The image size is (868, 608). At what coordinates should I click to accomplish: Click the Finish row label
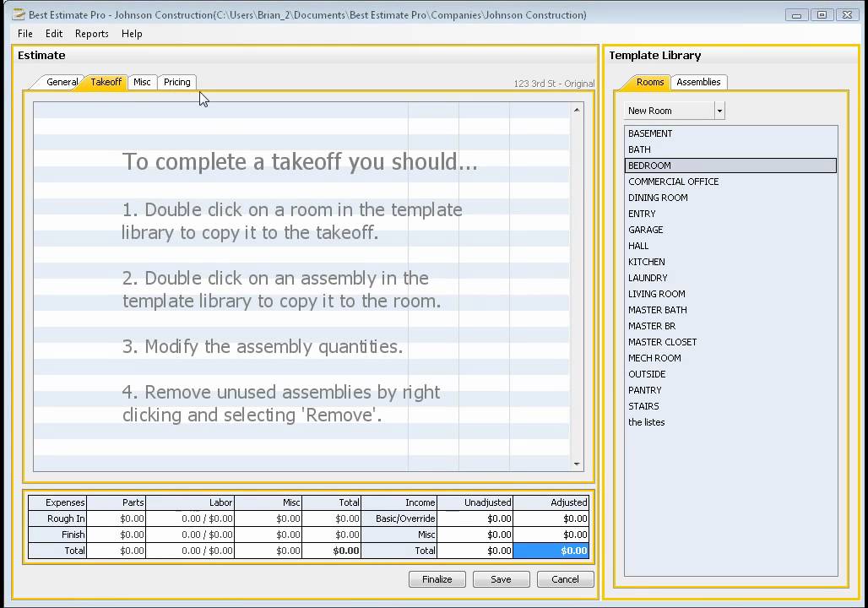(57, 535)
